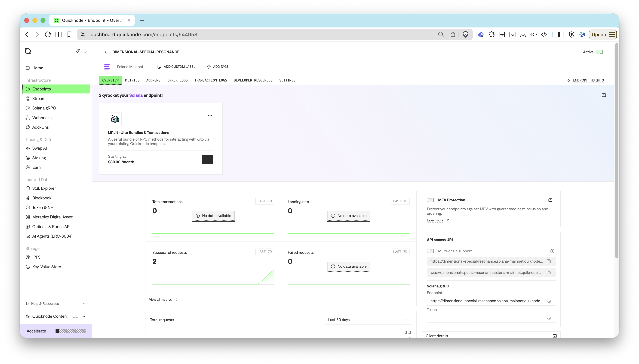Click the zoom-out magnifier in address bar
639x364 pixels.
pos(441,34)
